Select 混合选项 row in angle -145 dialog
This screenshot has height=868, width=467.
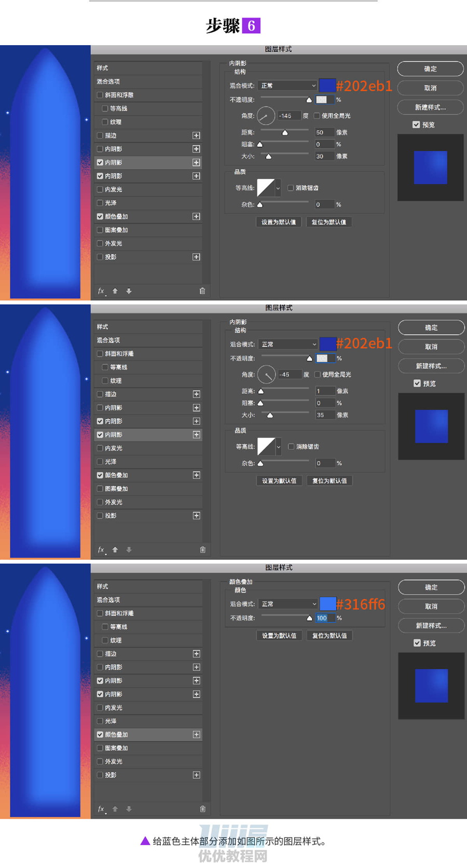[x=148, y=81]
